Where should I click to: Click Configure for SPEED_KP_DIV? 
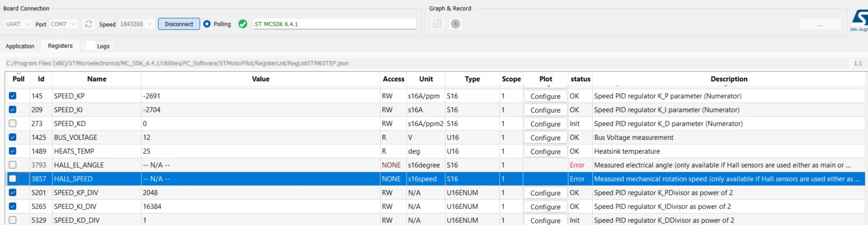(x=545, y=193)
